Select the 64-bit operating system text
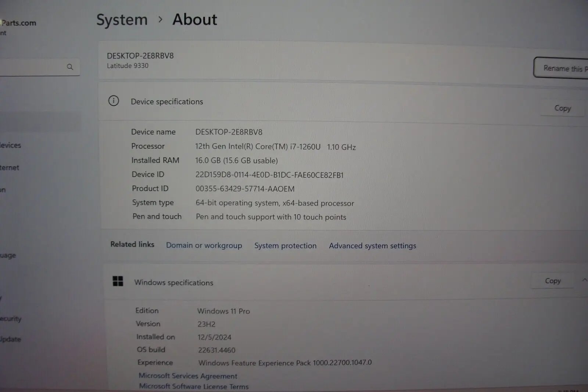The height and width of the screenshot is (392, 588). (275, 203)
